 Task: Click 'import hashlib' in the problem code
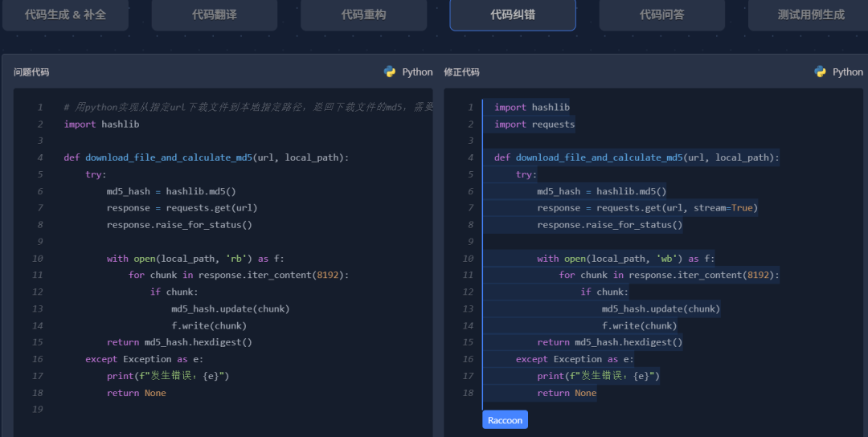101,125
